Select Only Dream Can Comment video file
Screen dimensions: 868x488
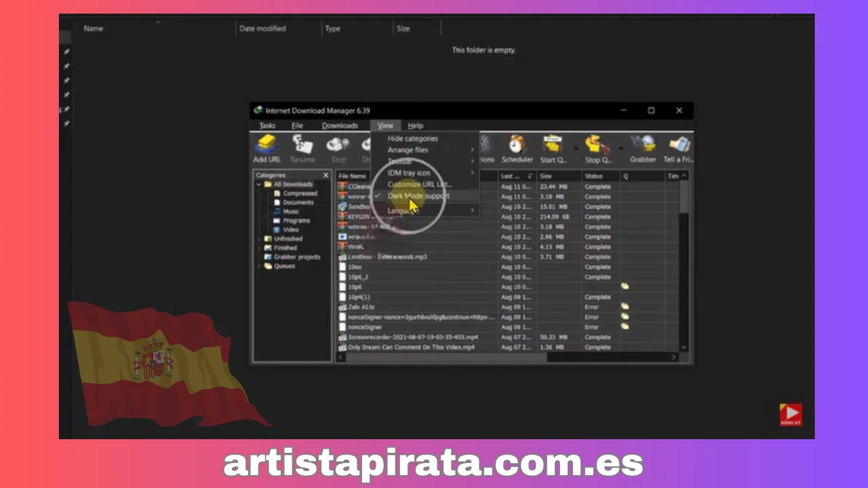point(507,347)
